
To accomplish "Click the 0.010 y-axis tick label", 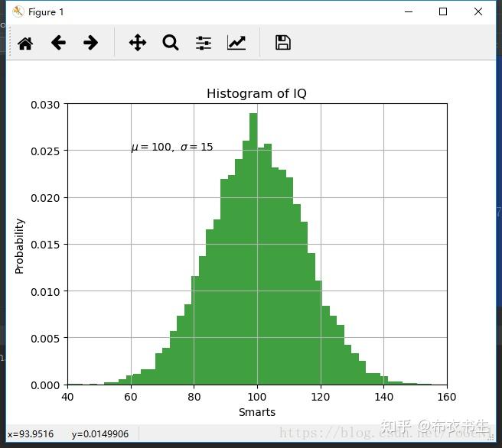I will click(45, 292).
